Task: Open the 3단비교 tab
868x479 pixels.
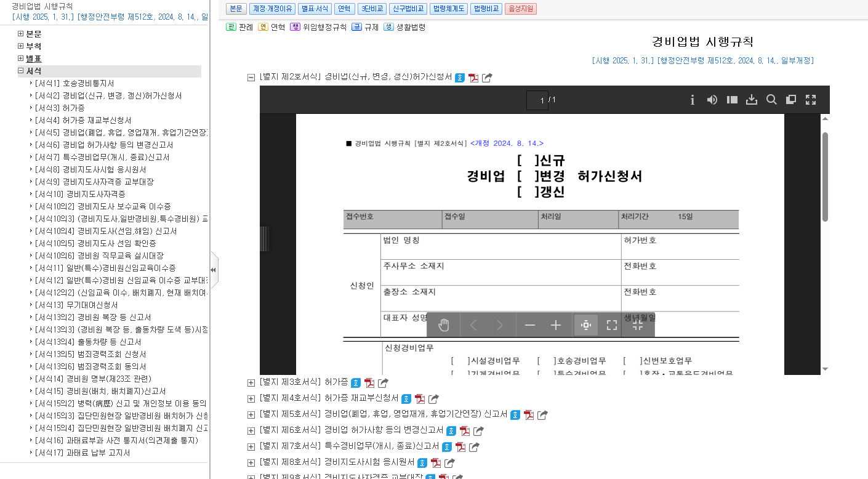Action: pos(372,9)
